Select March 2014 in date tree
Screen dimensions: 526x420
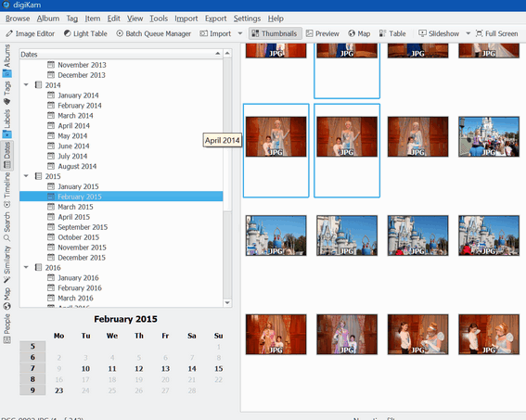point(75,115)
